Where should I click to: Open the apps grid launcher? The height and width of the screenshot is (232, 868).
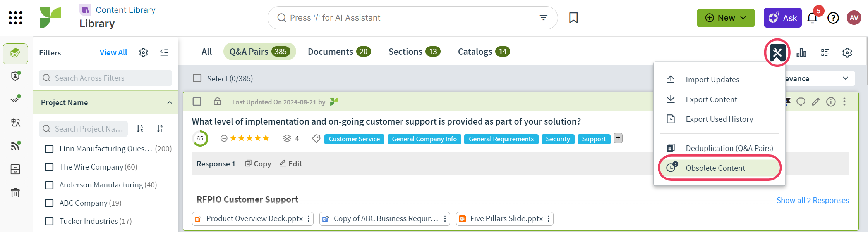tap(15, 18)
